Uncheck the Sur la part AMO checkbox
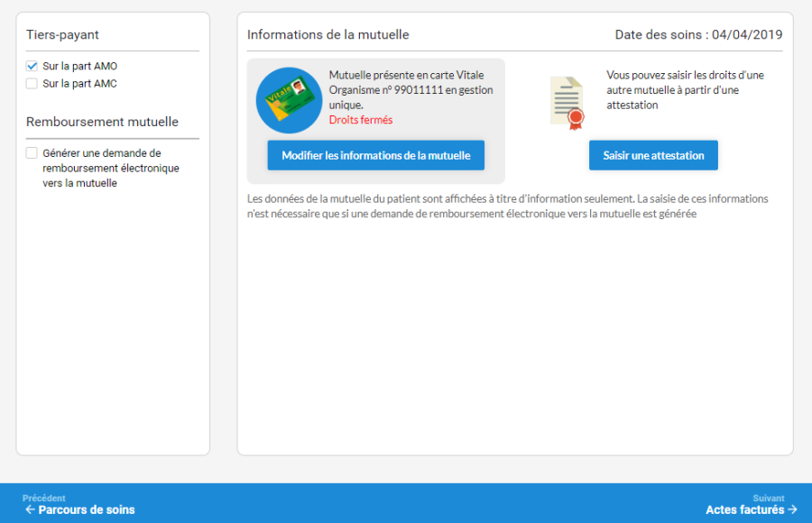 click(32, 66)
